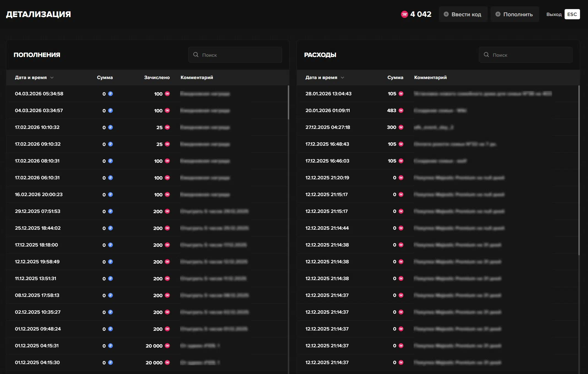Toggle date sort chevron in Пополнения table
Image resolution: width=588 pixels, height=374 pixels.
tap(52, 78)
